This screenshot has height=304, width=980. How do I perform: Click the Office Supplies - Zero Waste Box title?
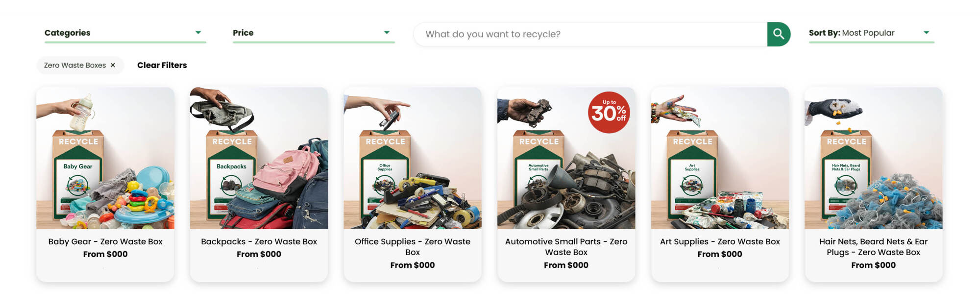coord(413,247)
